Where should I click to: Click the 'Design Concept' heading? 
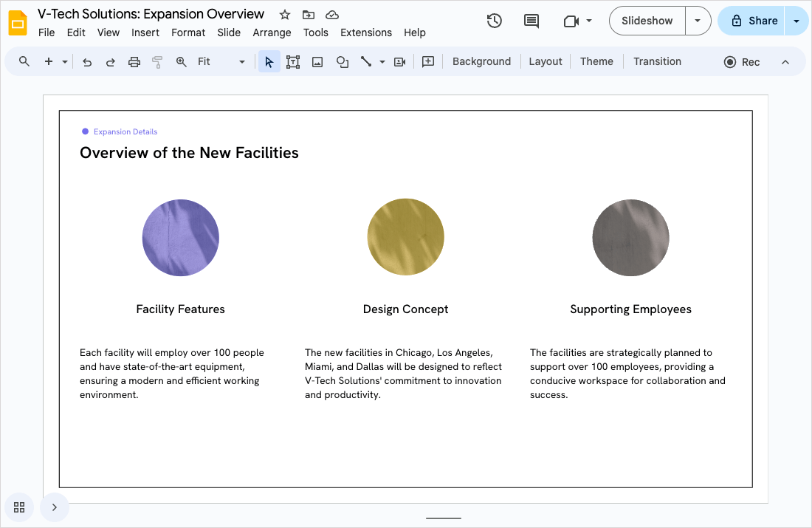(405, 309)
